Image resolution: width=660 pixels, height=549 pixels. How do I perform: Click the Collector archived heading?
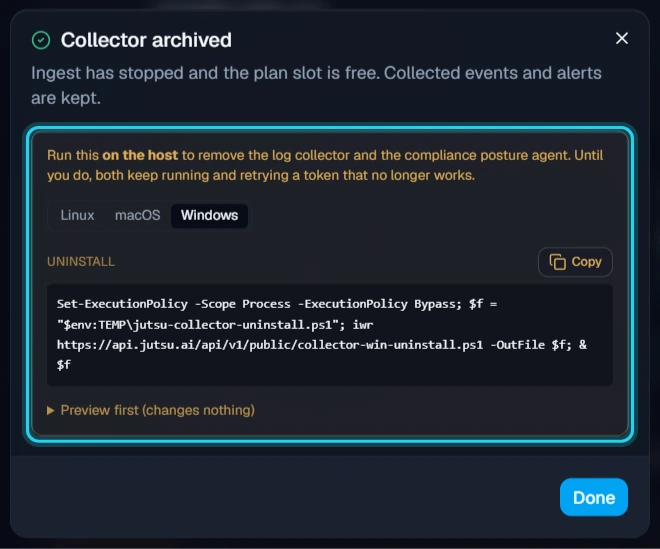coord(146,40)
